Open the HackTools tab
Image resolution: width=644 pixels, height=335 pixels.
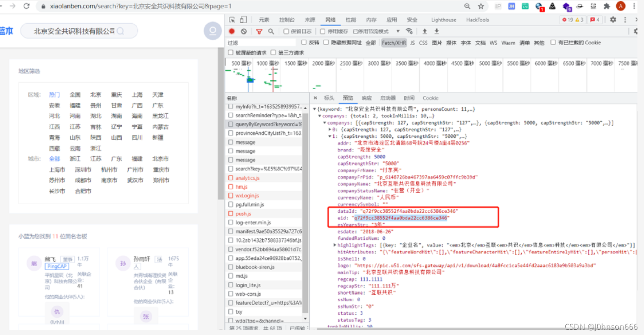tap(478, 20)
